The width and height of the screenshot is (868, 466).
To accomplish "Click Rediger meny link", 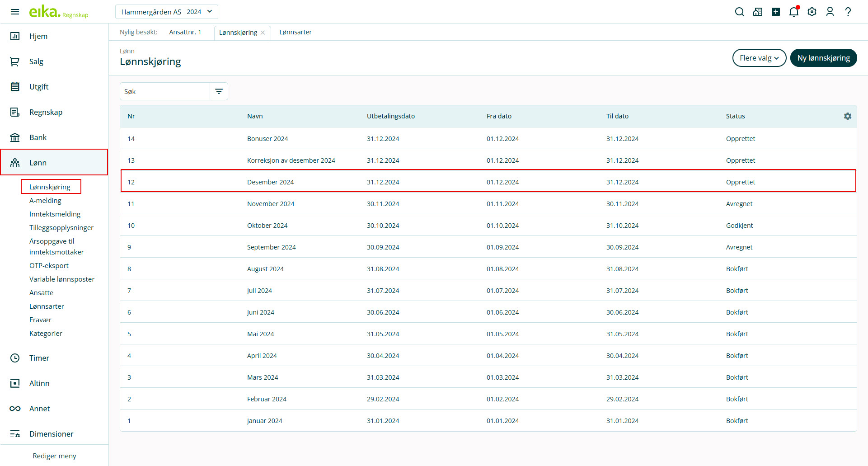I will [x=54, y=456].
